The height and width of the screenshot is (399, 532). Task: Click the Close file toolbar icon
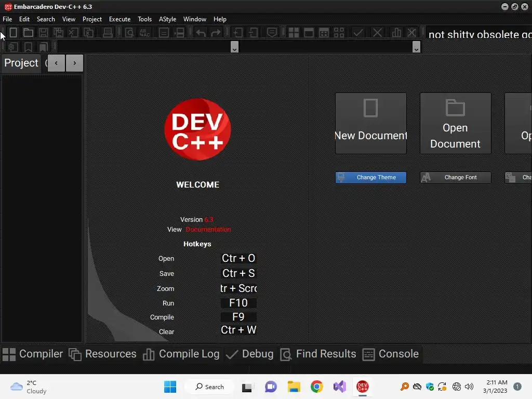click(x=73, y=33)
